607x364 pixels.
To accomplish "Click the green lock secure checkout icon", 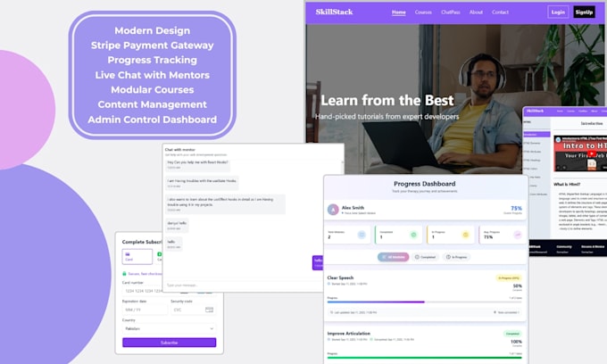I will tap(124, 274).
